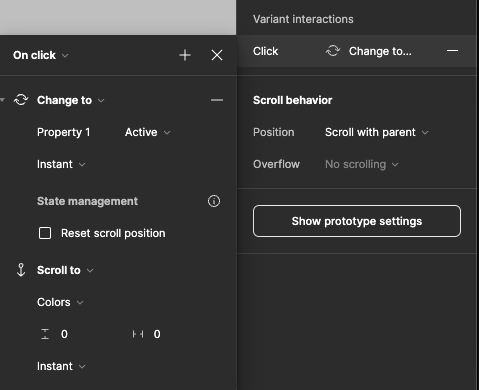Open the Instant animation dropdown under Scroll to

point(61,366)
